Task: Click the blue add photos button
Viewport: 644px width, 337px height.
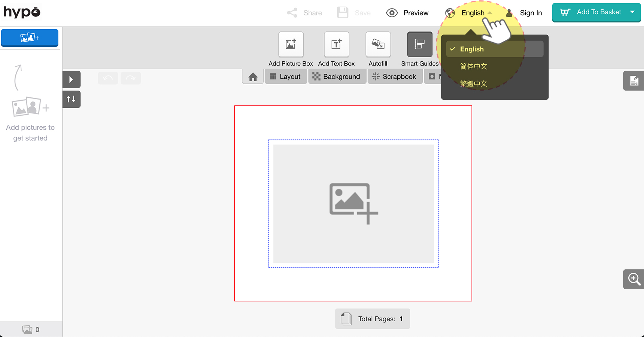Action: 30,37
